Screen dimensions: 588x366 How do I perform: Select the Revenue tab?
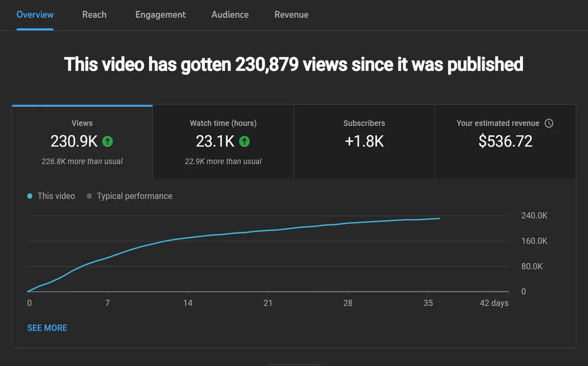click(x=291, y=15)
